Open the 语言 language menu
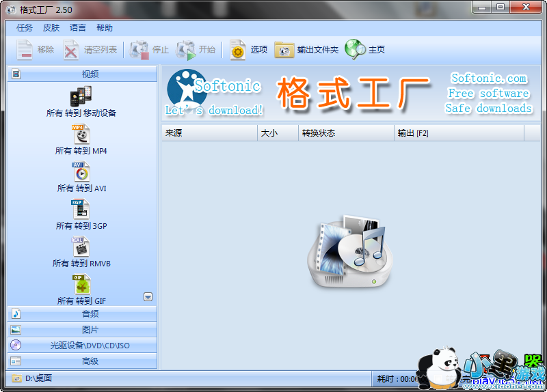This screenshot has height=392, width=547. coord(78,28)
